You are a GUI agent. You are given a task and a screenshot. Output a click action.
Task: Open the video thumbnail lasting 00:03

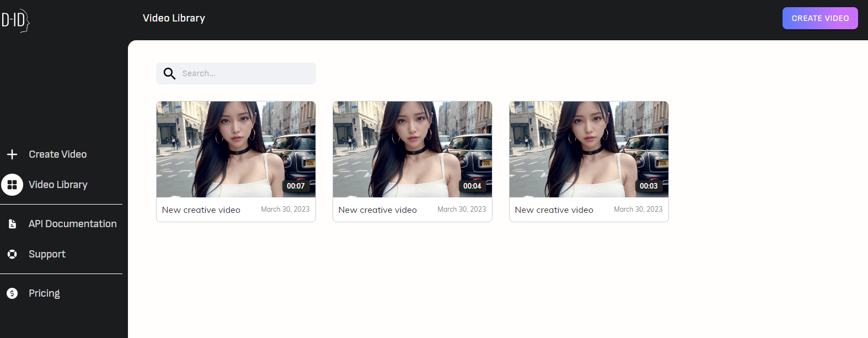589,149
